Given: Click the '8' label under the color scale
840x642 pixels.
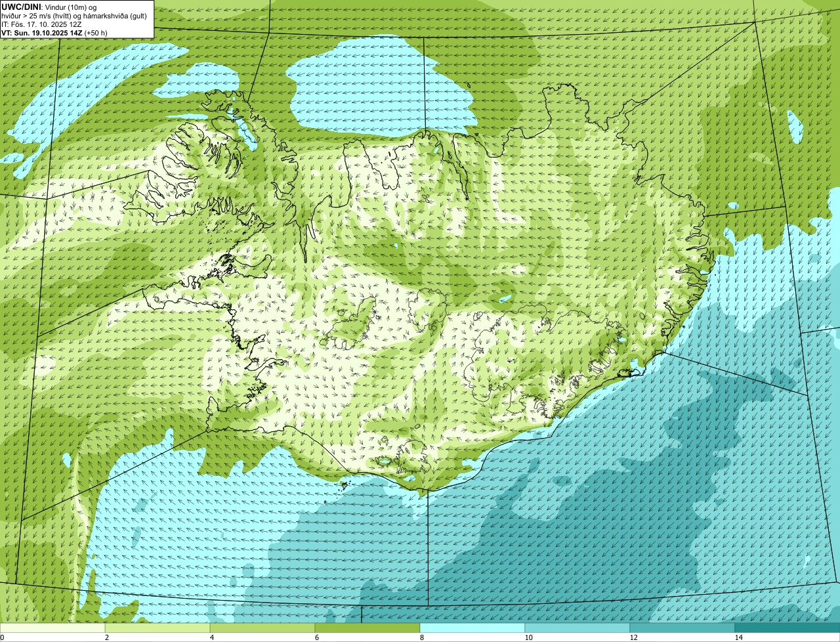Looking at the screenshot, I should (x=421, y=637).
